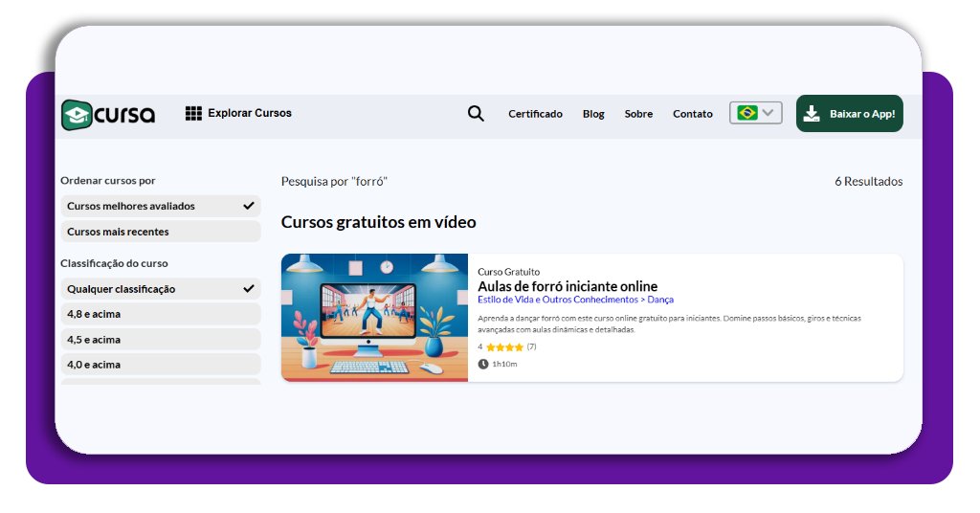Image resolution: width=980 pixels, height=513 pixels.
Task: Click the magnifying glass search icon
Action: (x=476, y=114)
